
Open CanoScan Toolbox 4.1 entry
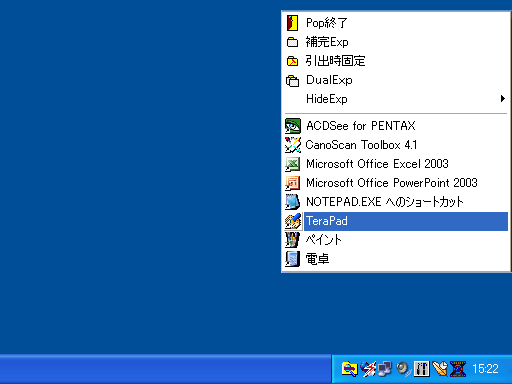point(396,145)
